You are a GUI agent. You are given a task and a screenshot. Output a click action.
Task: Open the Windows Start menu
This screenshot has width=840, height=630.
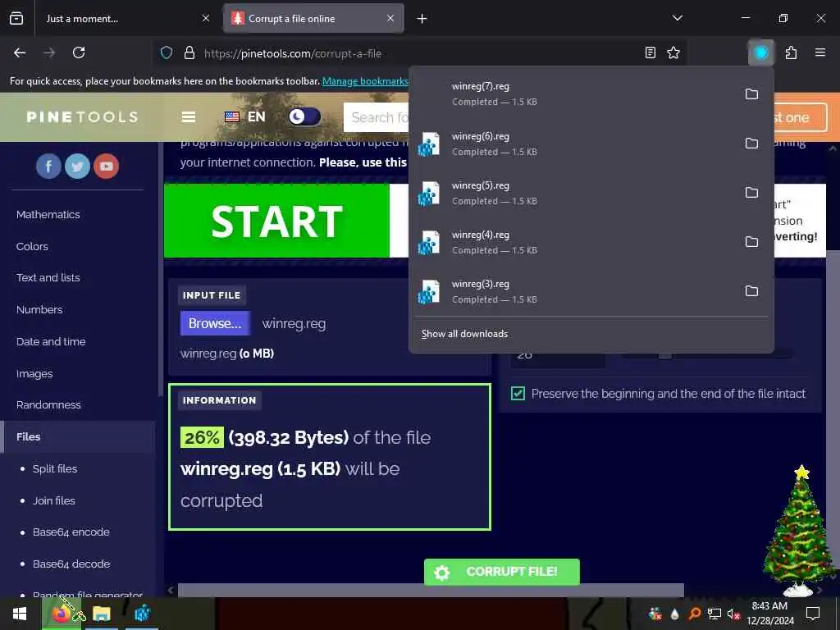click(20, 614)
